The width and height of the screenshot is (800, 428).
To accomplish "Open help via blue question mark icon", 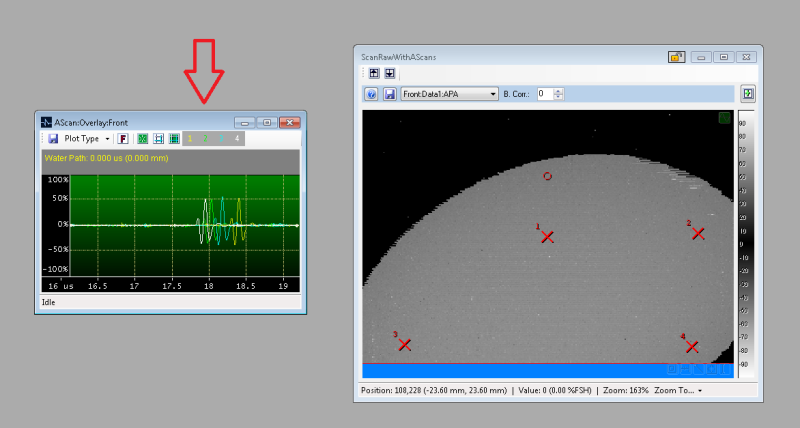I will (x=371, y=94).
